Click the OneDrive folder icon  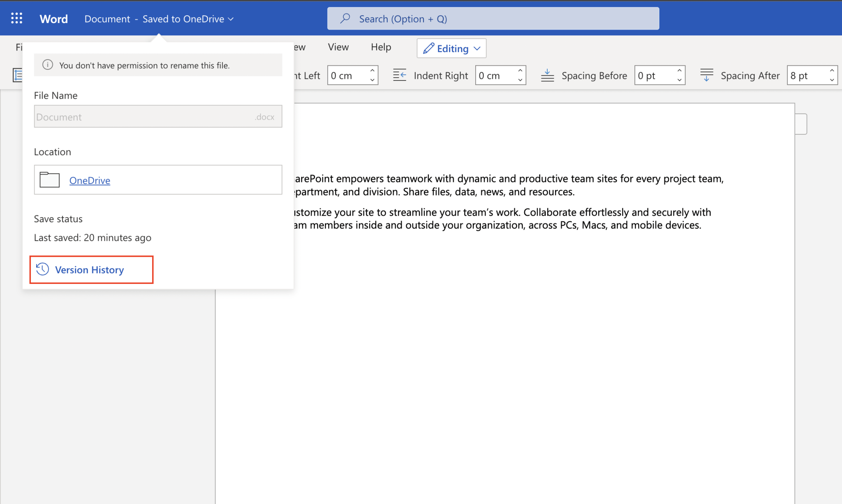pyautogui.click(x=49, y=180)
